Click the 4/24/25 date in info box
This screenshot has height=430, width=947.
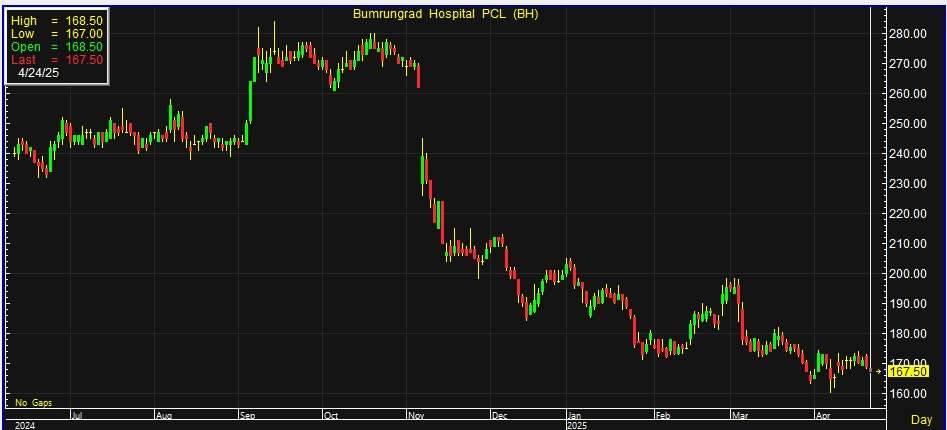coord(39,72)
